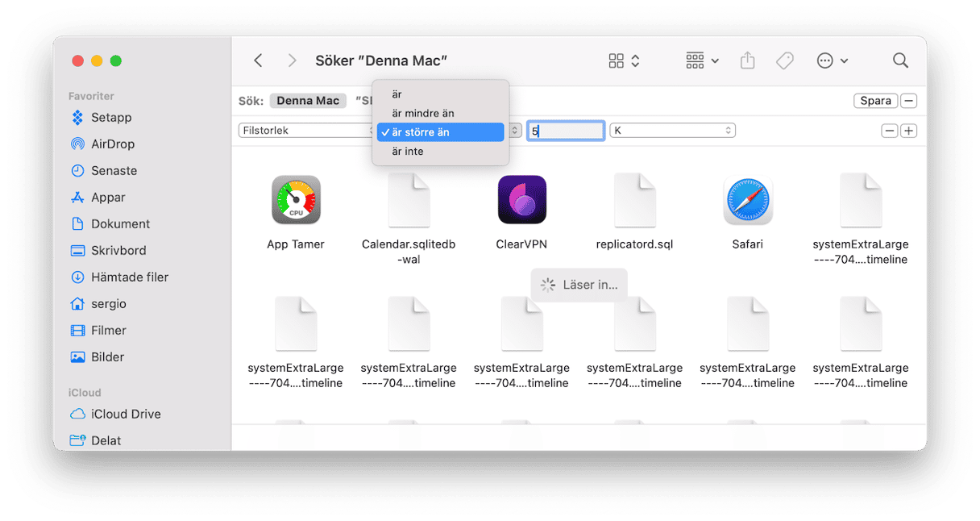The image size is (980, 521).
Task: Open AirDrop in the sidebar
Action: coord(113,144)
